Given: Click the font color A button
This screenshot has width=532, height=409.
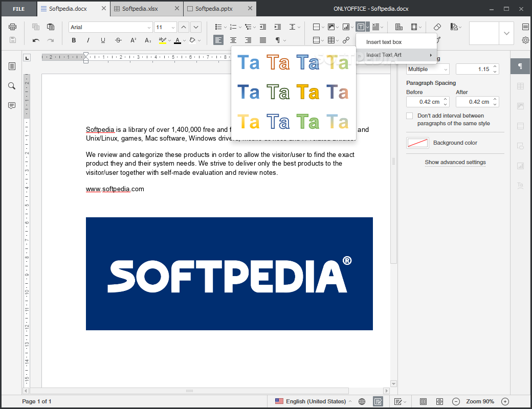Looking at the screenshot, I should (178, 40).
